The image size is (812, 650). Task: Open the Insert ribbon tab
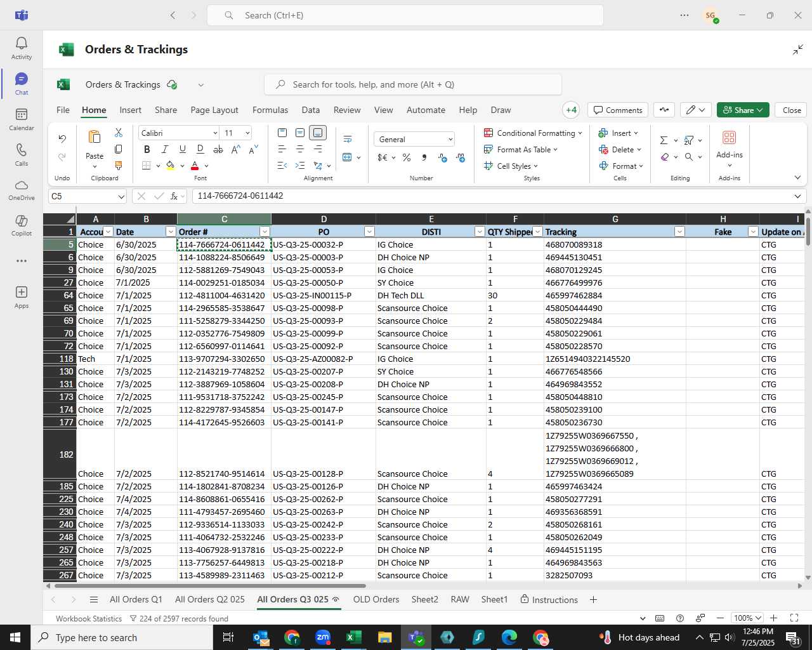click(130, 110)
